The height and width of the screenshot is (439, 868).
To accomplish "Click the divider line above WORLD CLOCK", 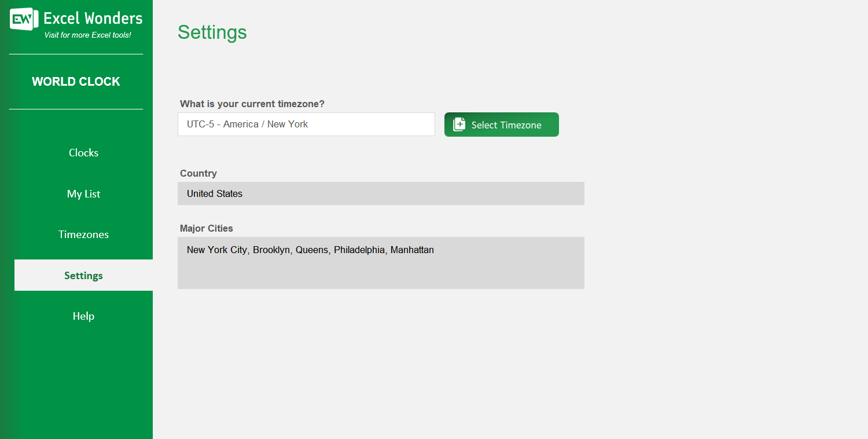I will [76, 54].
